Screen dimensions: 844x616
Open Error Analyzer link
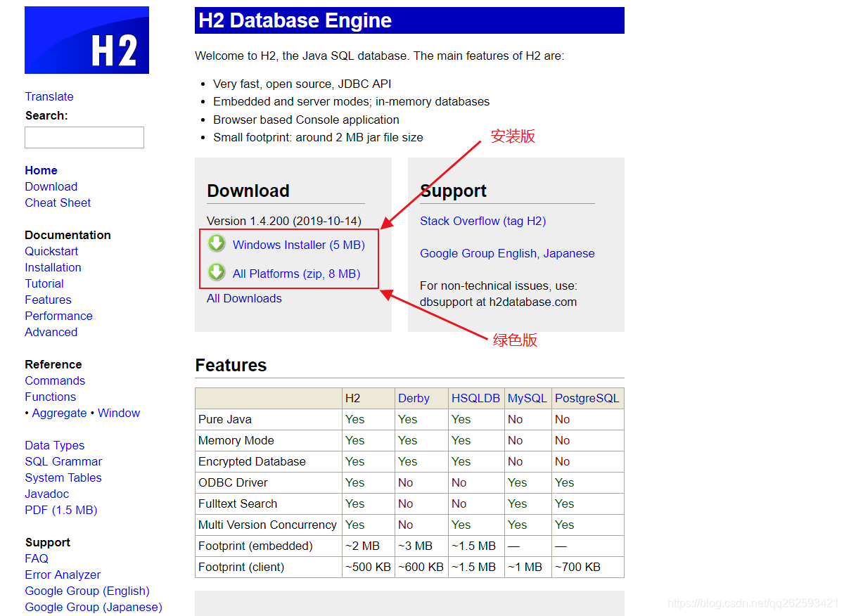(x=63, y=575)
